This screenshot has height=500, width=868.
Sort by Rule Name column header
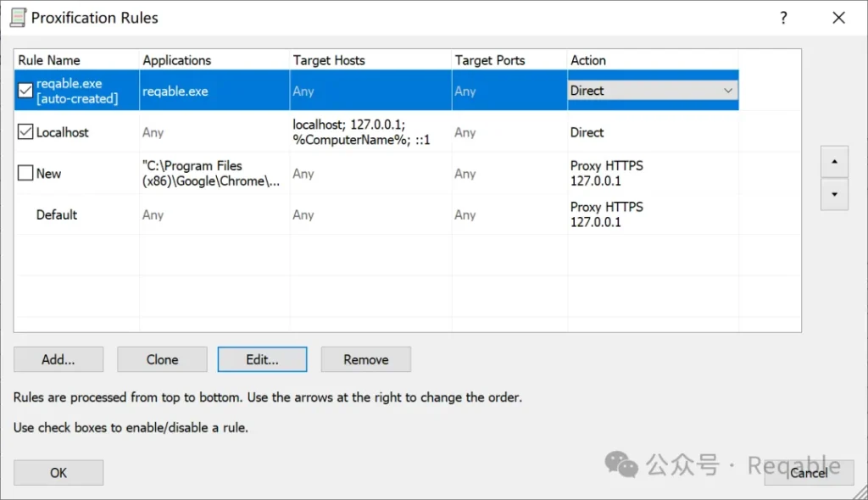(76, 60)
